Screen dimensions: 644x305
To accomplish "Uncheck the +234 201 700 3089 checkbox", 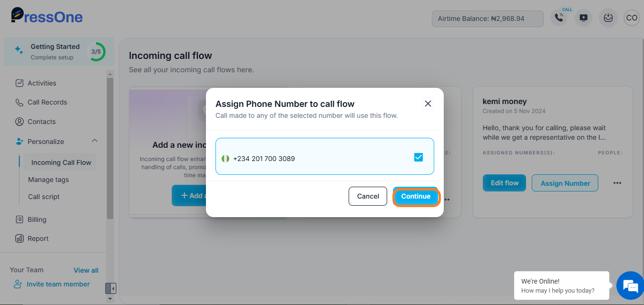I will [x=419, y=157].
